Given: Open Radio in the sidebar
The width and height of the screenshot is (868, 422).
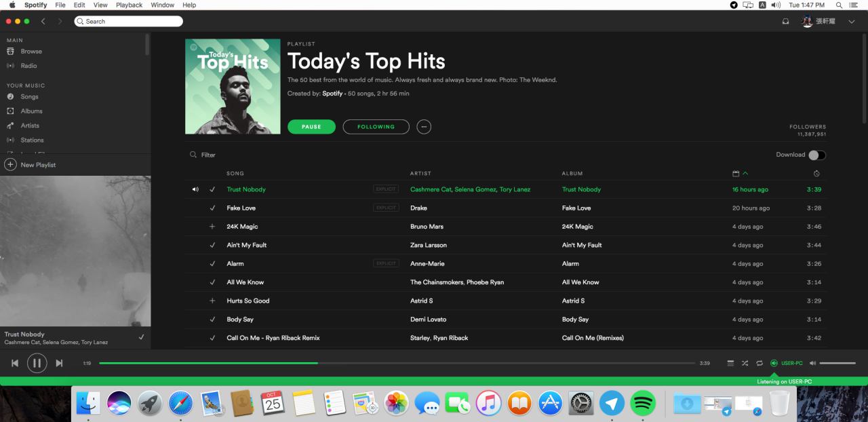Looking at the screenshot, I should (x=28, y=66).
